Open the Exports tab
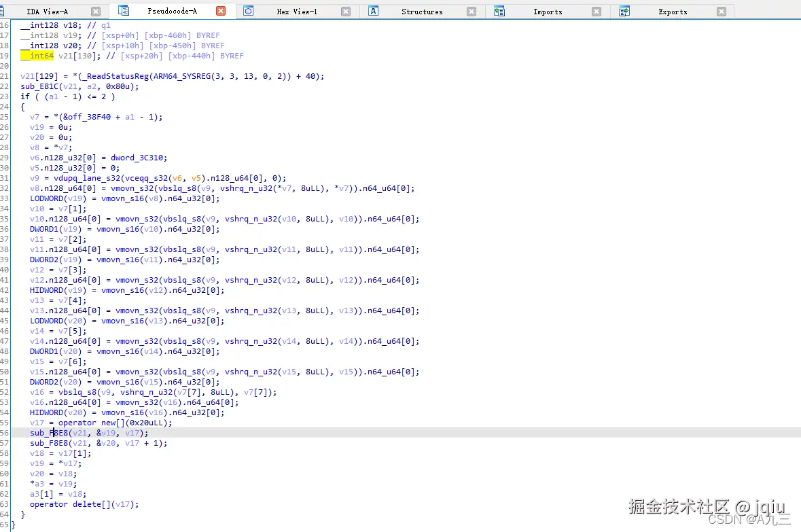This screenshot has width=801, height=532. [673, 12]
